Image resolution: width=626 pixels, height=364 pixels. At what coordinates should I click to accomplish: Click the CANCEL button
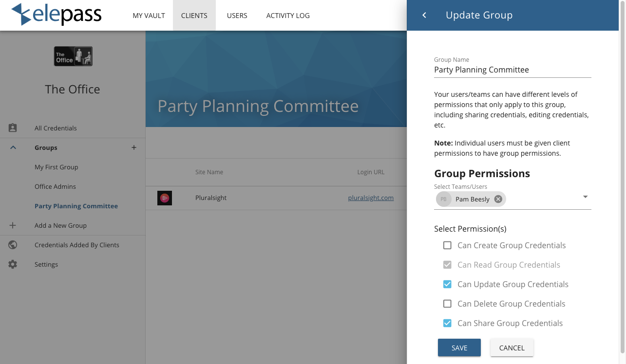pyautogui.click(x=512, y=347)
